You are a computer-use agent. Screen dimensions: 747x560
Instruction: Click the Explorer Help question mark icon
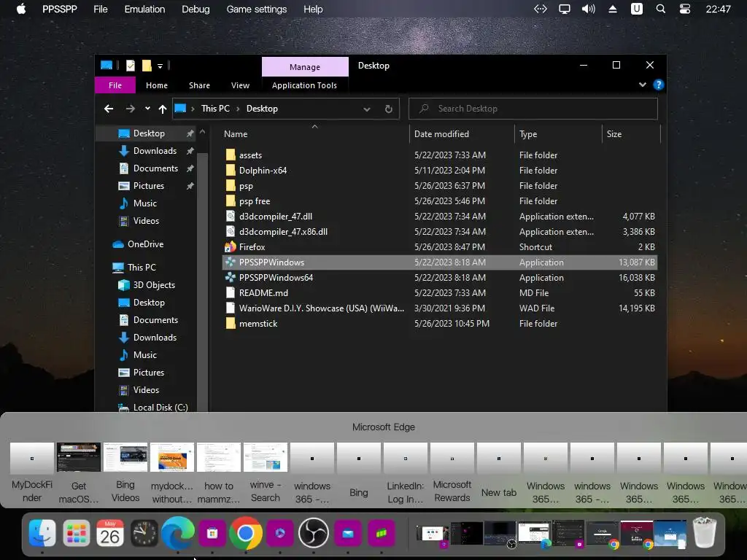659,85
